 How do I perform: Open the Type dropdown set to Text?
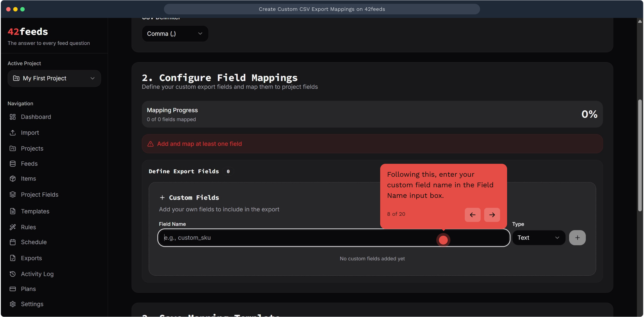[x=539, y=238]
